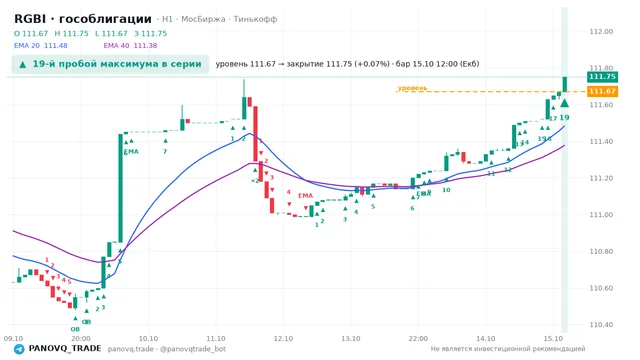Click the disclaimer Не является инвестиционной рекомендацией
640x360 pixels.
[508, 349]
